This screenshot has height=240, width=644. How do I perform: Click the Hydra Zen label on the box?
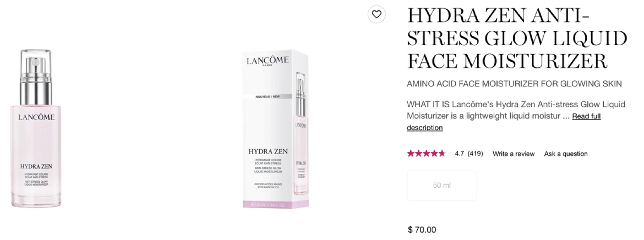(x=268, y=152)
